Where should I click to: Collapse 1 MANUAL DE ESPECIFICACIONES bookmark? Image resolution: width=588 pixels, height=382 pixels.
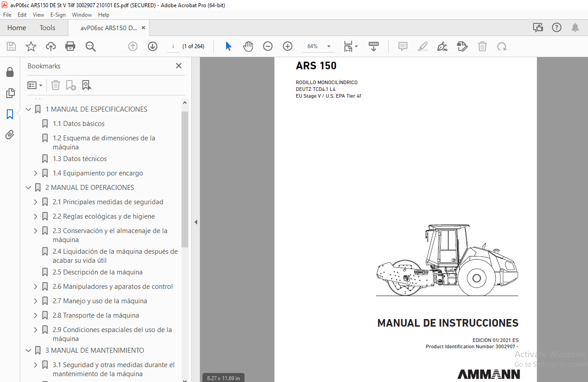(x=28, y=109)
